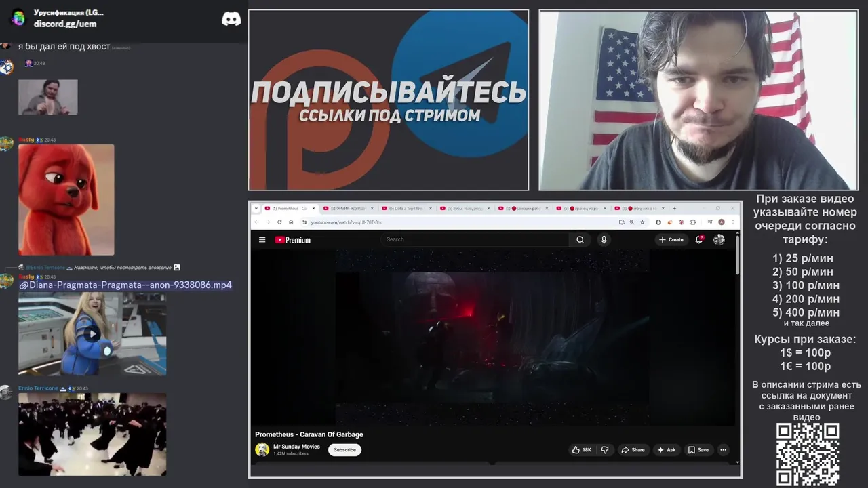Click the Prometheus video player area

pos(493,338)
